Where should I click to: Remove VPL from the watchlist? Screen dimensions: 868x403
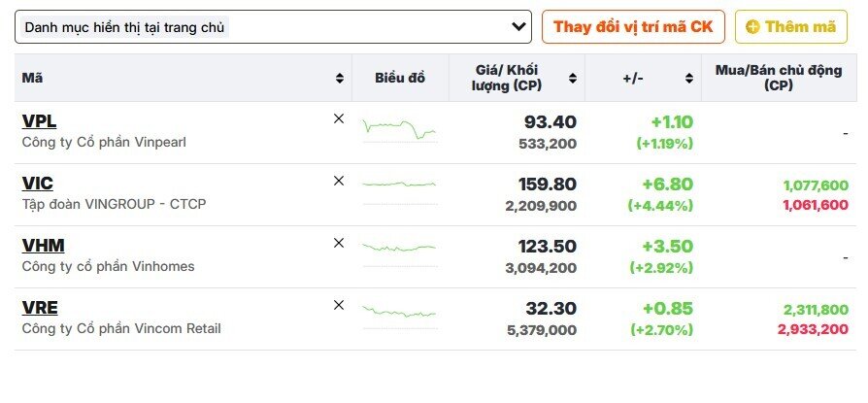[x=339, y=118]
